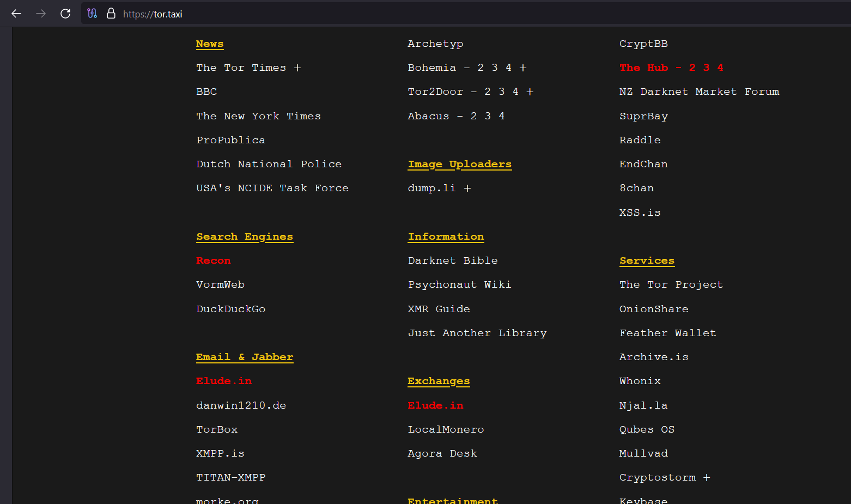Open Elude.in under Email & Jabber
The height and width of the screenshot is (504, 851).
coord(224,381)
